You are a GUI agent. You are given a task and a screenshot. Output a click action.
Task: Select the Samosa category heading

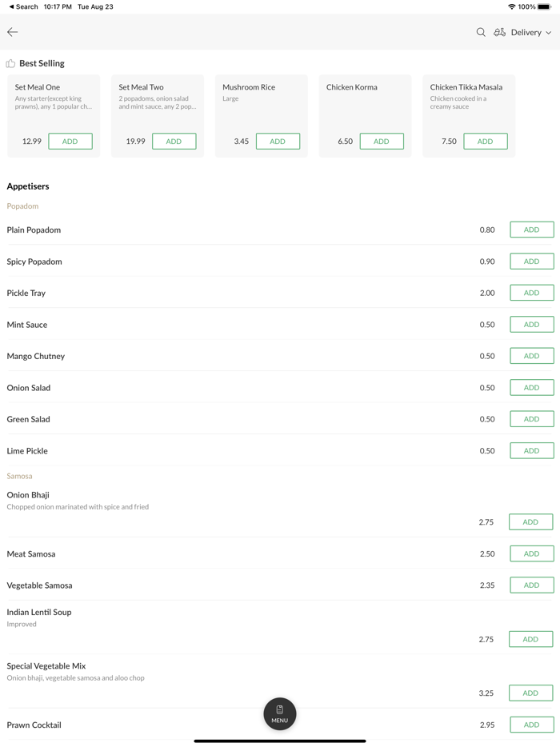click(19, 476)
